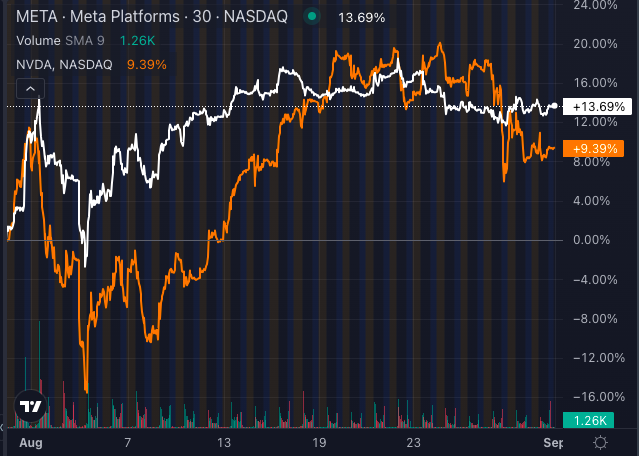
Task: Click the 0.00% level on price scale
Action: pos(592,240)
